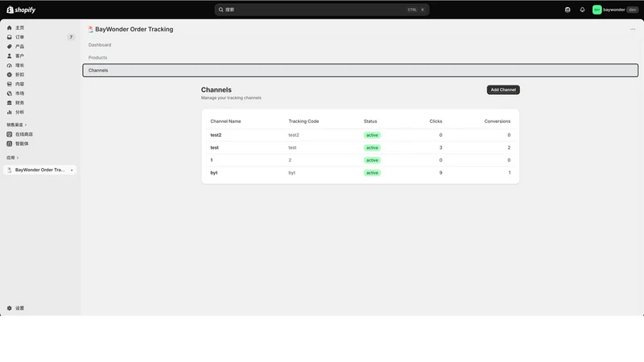The height and width of the screenshot is (362, 644).
Task: Open the 客户 customers section
Action: pos(19,56)
